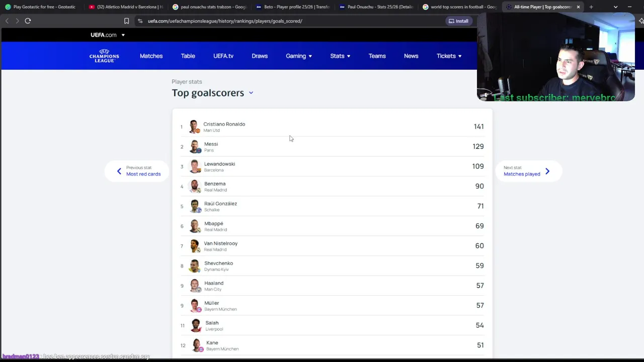Click the browser forward arrow
644x362 pixels.
(x=17, y=21)
